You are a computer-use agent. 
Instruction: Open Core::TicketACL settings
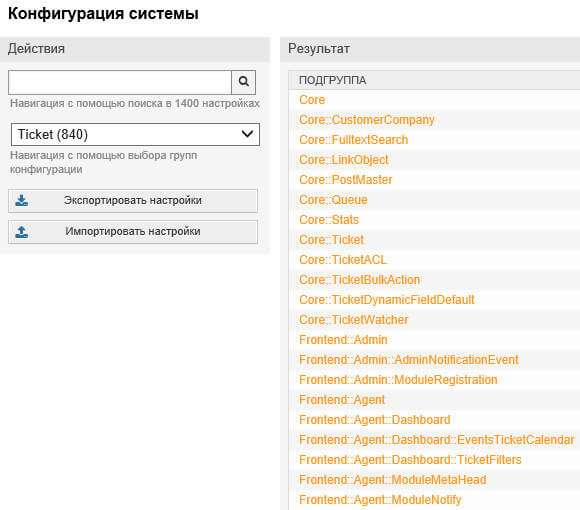tap(343, 260)
